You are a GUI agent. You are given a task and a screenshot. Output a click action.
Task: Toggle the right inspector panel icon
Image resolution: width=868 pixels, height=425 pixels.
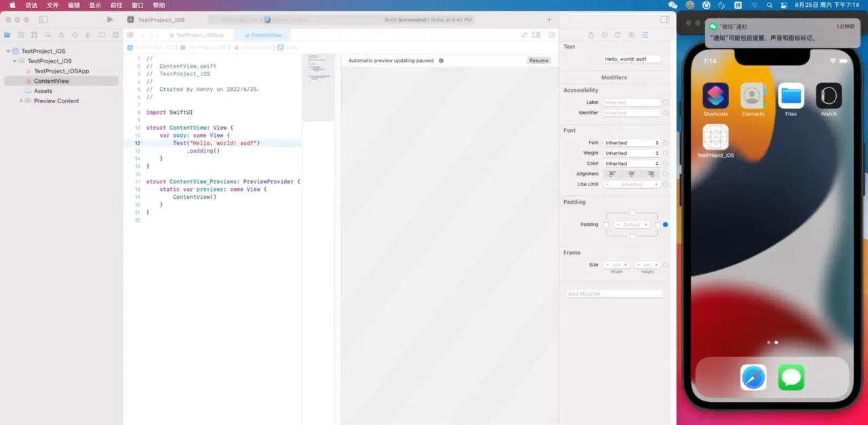tap(665, 20)
